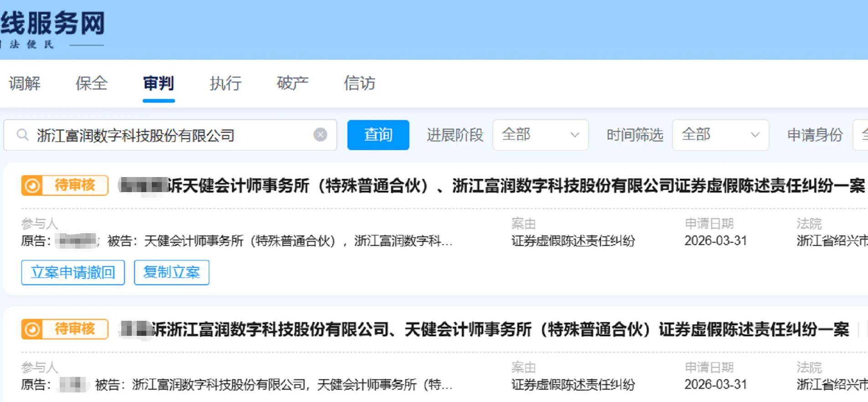Go to the 执行 tab
The width and height of the screenshot is (868, 402).
tap(226, 84)
